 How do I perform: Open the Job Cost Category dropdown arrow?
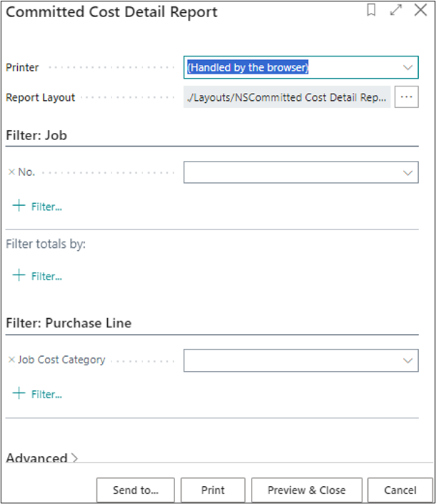pos(408,361)
